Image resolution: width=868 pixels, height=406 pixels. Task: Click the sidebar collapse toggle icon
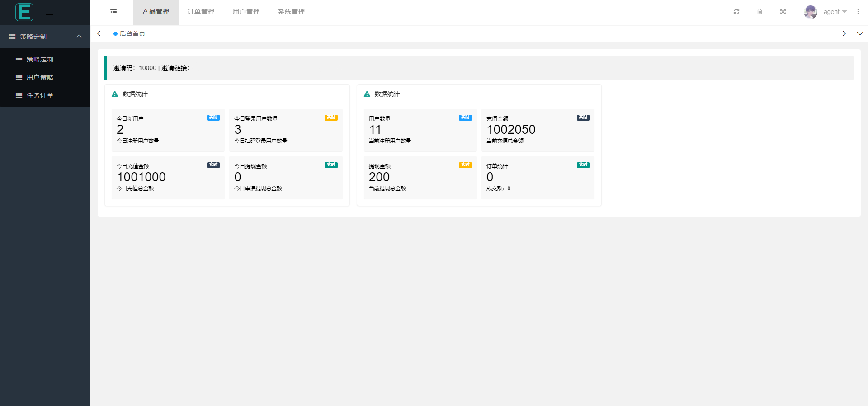[x=113, y=12]
